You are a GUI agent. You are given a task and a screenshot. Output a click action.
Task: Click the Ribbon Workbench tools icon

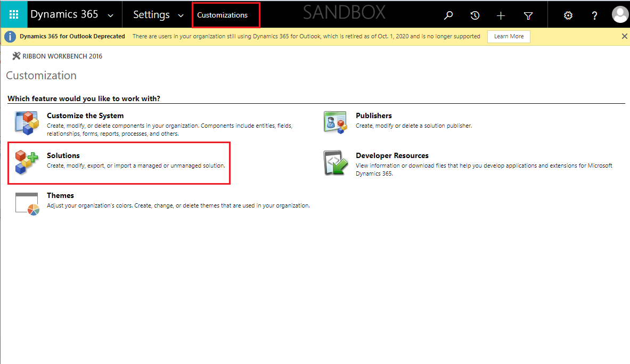click(16, 56)
